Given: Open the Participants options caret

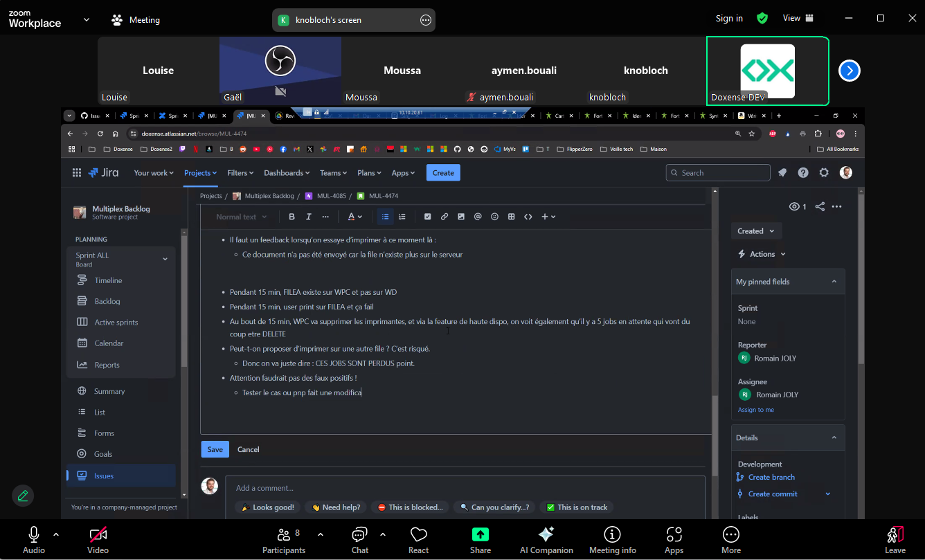Looking at the screenshot, I should point(320,534).
